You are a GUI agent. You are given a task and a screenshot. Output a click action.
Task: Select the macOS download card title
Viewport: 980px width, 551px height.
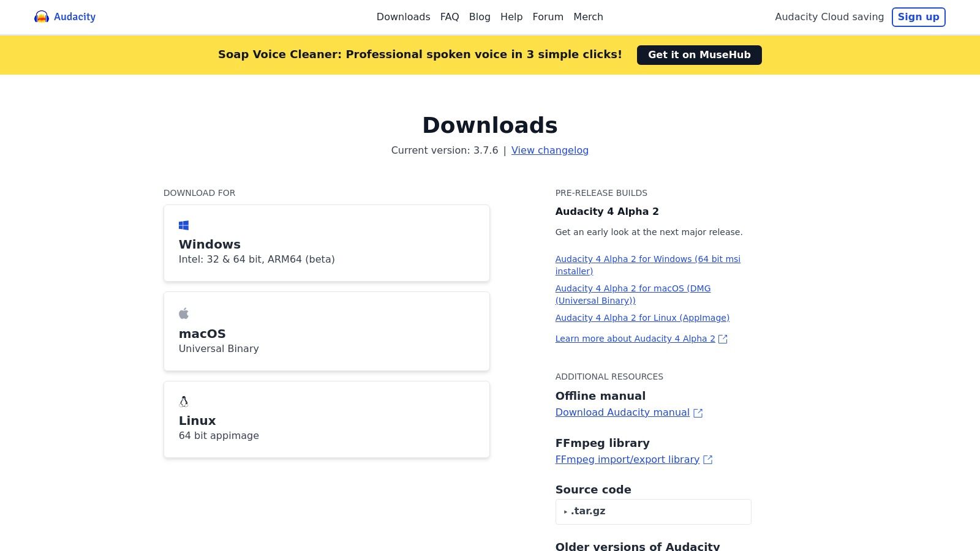[202, 334]
